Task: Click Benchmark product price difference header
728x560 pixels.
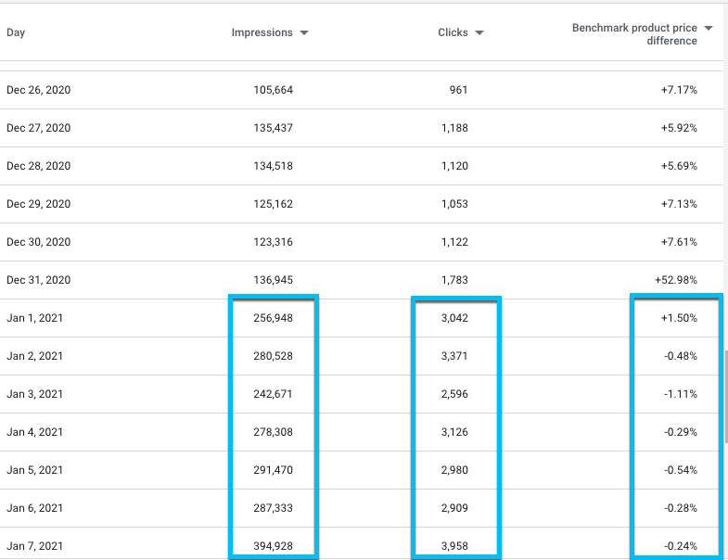Action: pyautogui.click(x=634, y=34)
